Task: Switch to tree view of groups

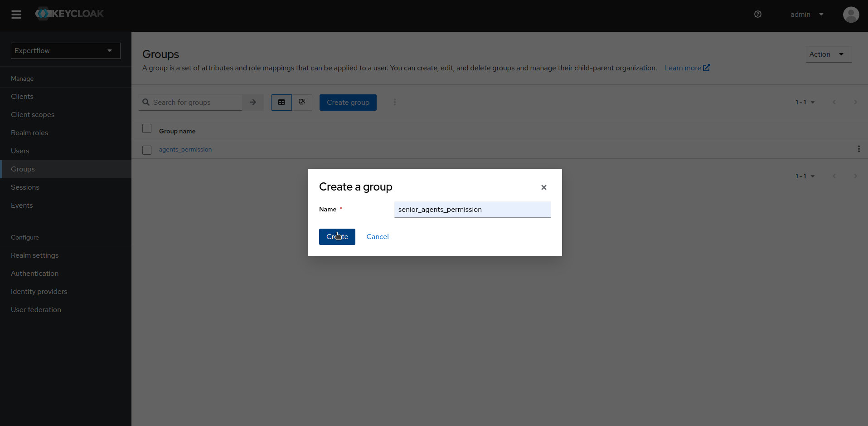Action: (301, 102)
